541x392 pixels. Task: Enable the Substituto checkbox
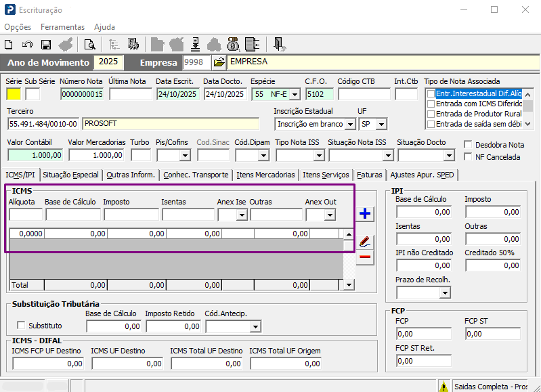tap(20, 326)
